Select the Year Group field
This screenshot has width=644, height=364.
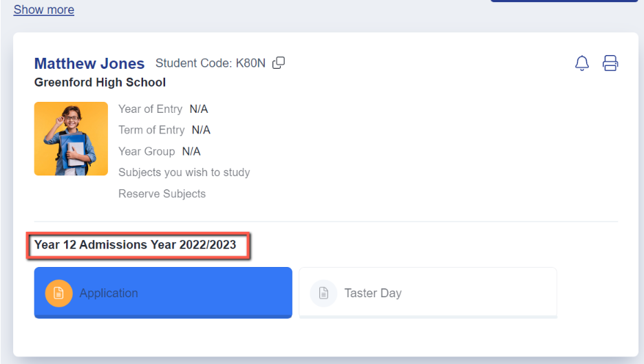click(160, 151)
